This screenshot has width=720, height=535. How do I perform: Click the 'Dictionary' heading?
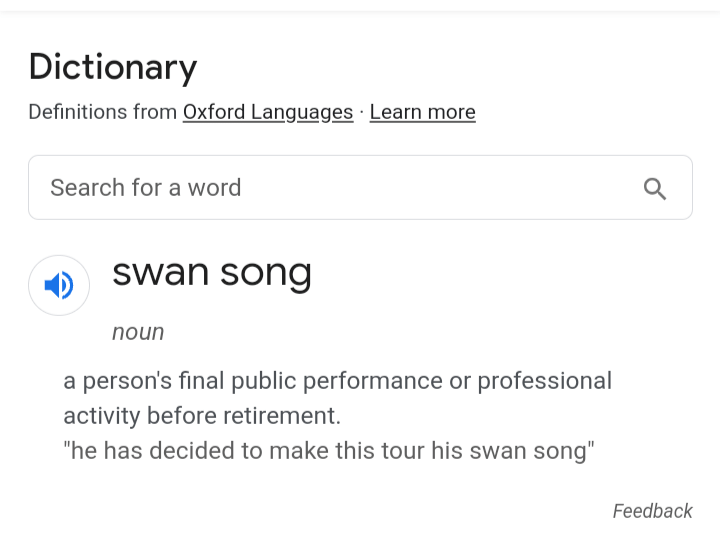[x=113, y=67]
